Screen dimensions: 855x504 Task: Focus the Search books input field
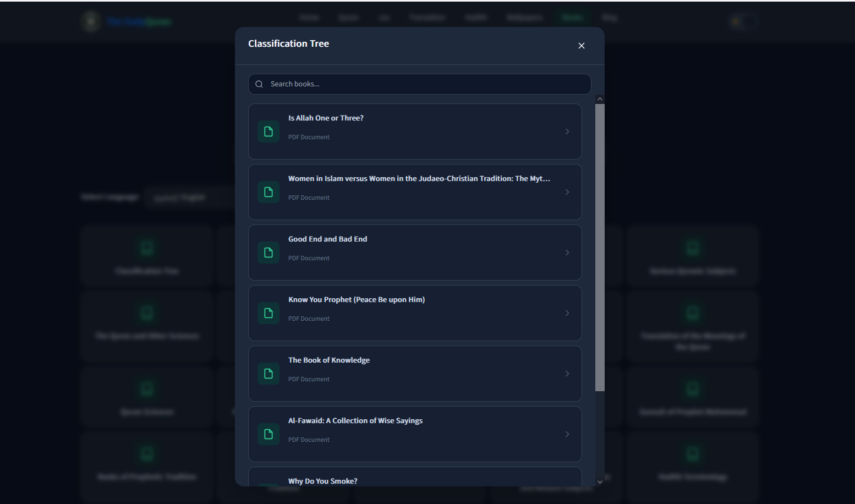(420, 84)
